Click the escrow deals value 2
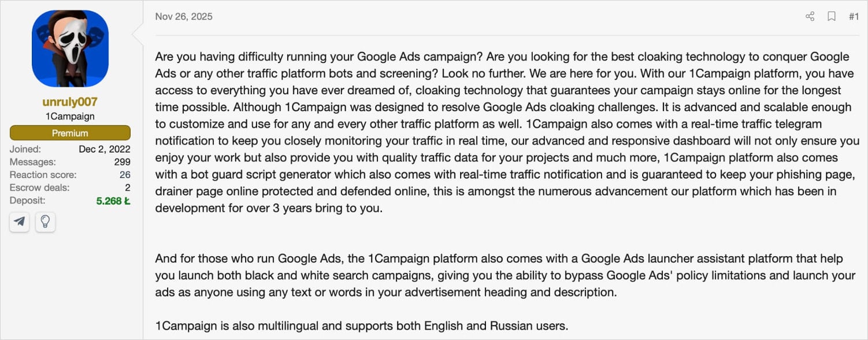This screenshot has height=340, width=868. coord(128,187)
